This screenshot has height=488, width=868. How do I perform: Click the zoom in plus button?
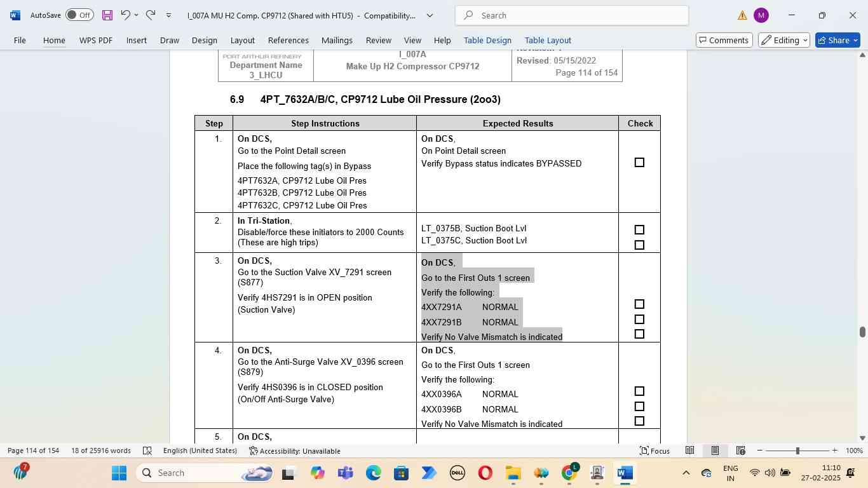pos(834,451)
